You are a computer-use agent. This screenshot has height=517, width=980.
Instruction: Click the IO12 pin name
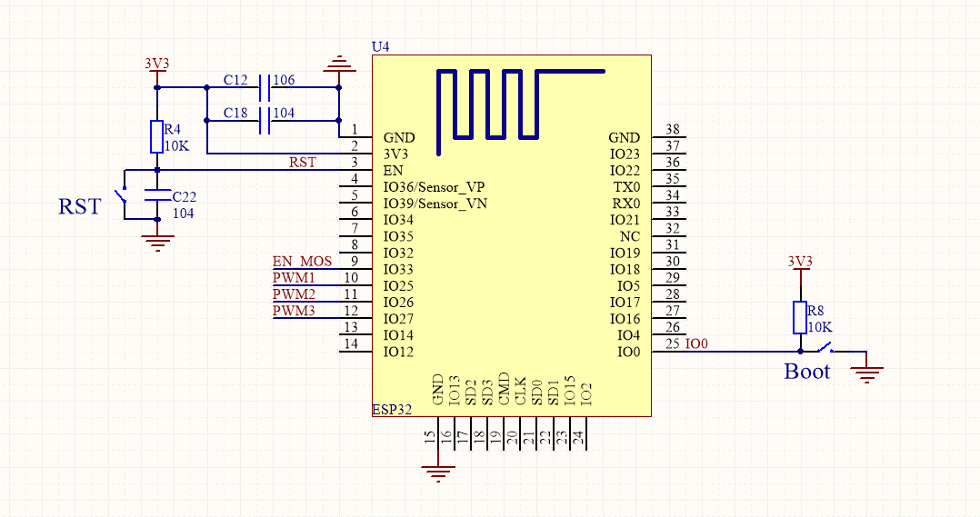398,352
